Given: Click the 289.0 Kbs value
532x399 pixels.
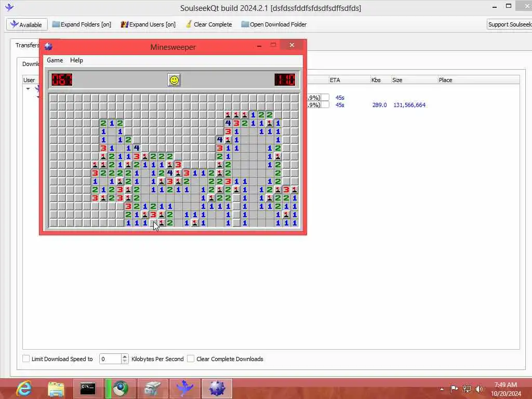Looking at the screenshot, I should (379, 105).
